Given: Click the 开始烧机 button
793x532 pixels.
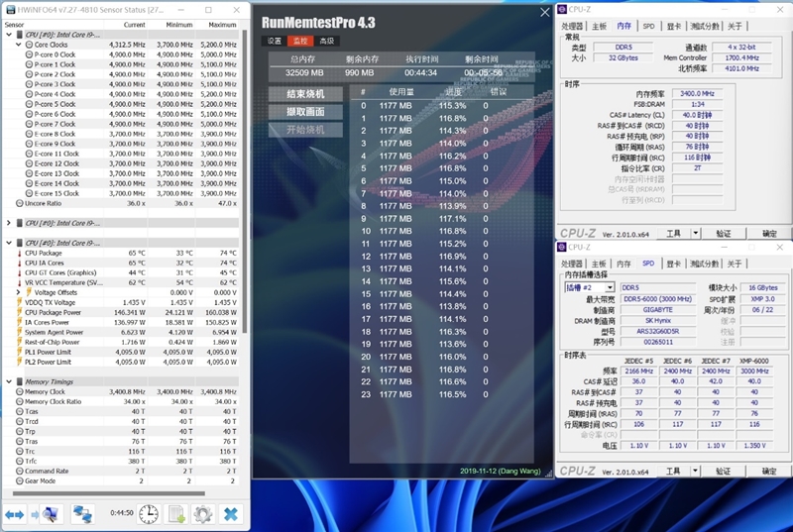Looking at the screenshot, I should pos(305,130).
